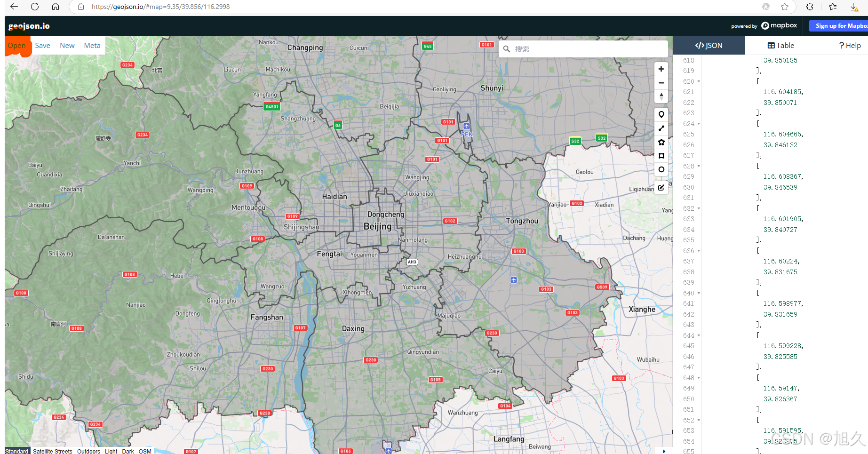Viewport: 868px width, 454px height.
Task: Bookmark this page with star icon
Action: point(785,7)
